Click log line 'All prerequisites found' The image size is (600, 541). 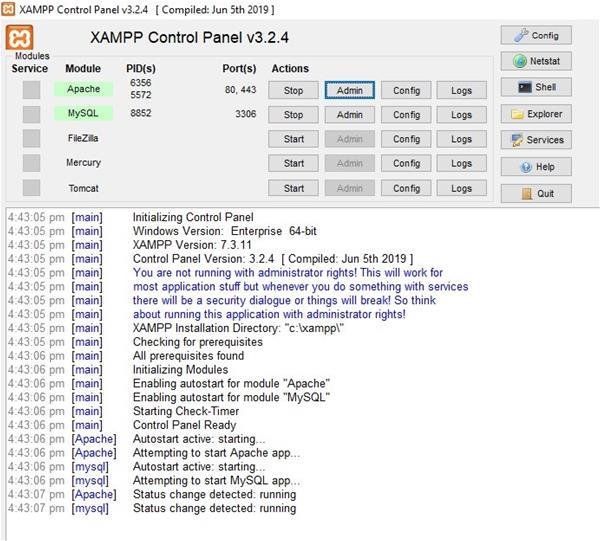[x=188, y=356]
